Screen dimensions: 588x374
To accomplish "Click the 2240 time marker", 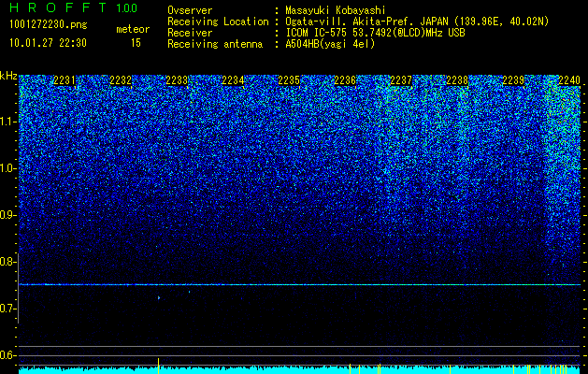I will [x=569, y=80].
